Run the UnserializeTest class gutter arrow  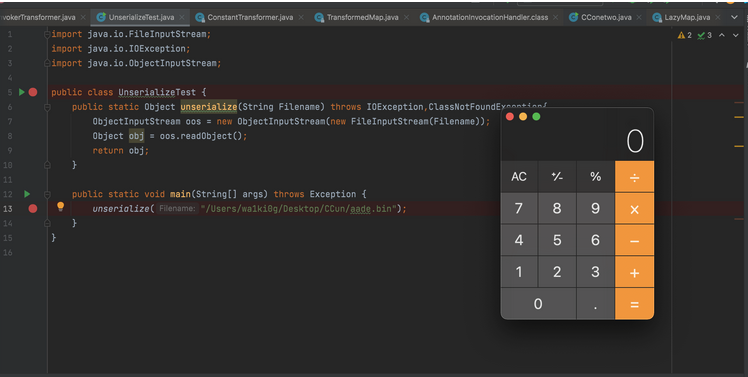click(x=21, y=92)
